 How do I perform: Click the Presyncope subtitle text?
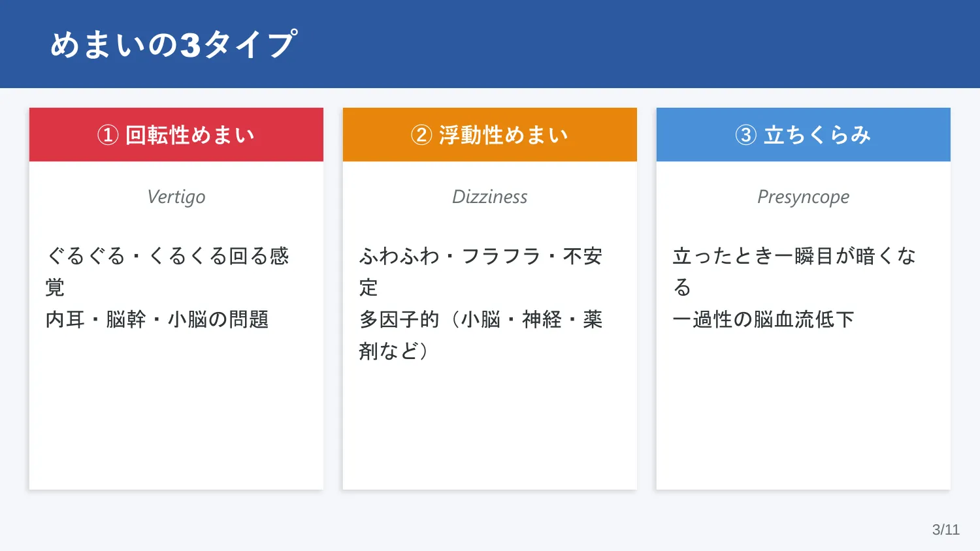(x=804, y=197)
